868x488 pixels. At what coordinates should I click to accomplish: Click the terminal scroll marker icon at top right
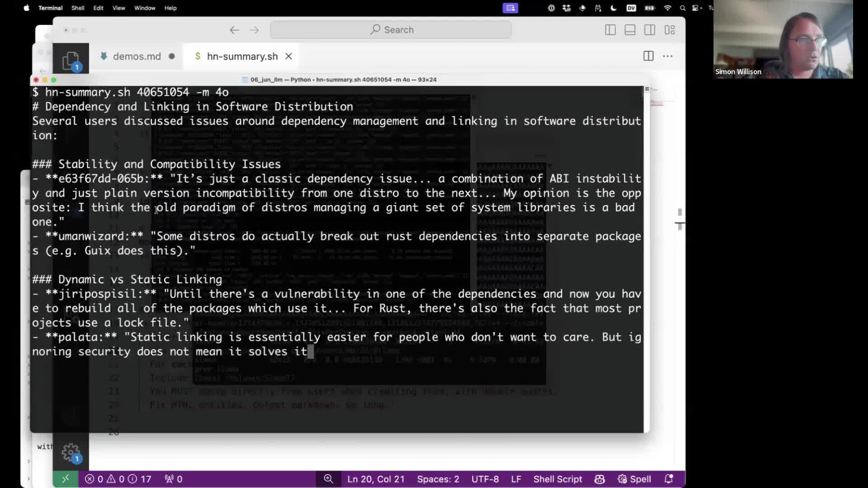point(647,89)
